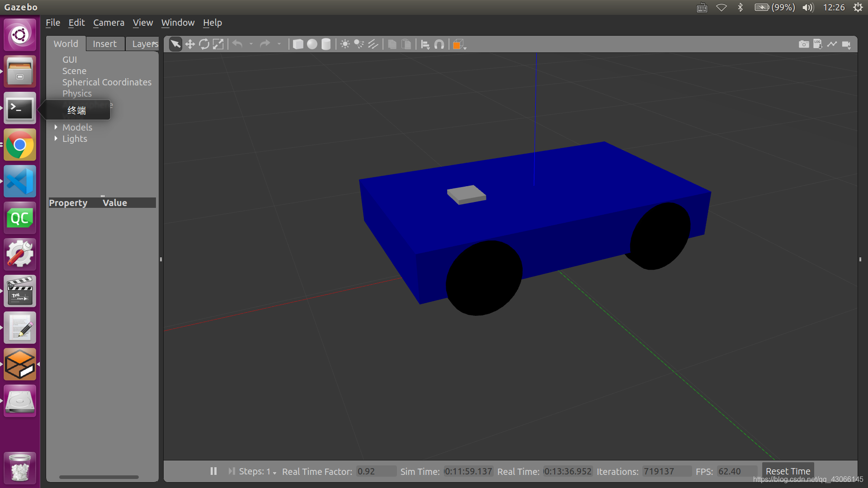Click the undo arrow icon
This screenshot has height=488, width=868.
pyautogui.click(x=238, y=44)
